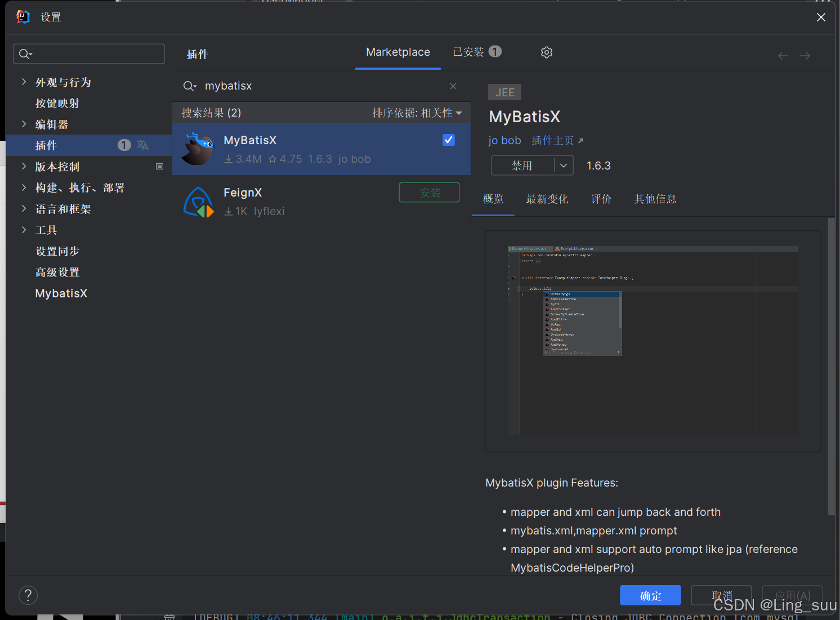Click the 搜索结果 (2) header

[211, 113]
